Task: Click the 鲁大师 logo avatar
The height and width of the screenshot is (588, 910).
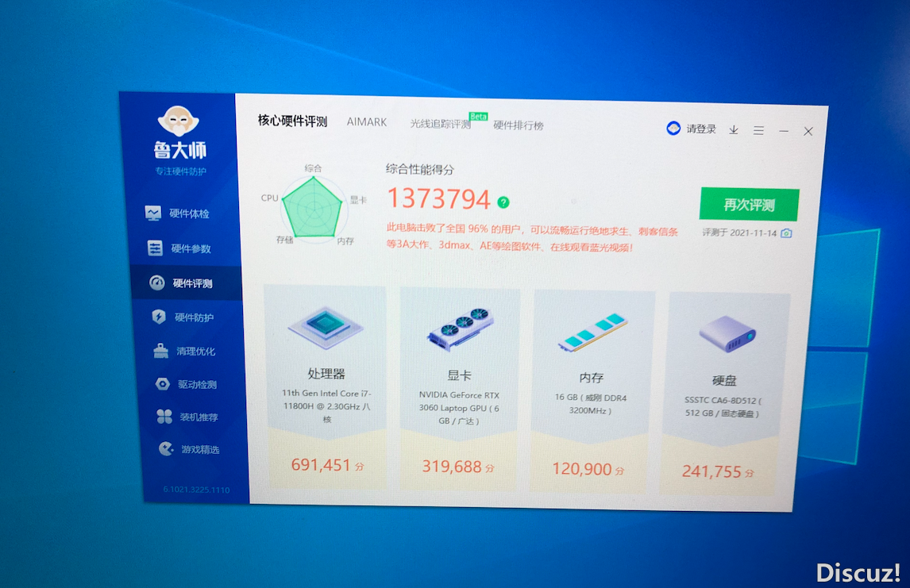Action: click(x=178, y=121)
